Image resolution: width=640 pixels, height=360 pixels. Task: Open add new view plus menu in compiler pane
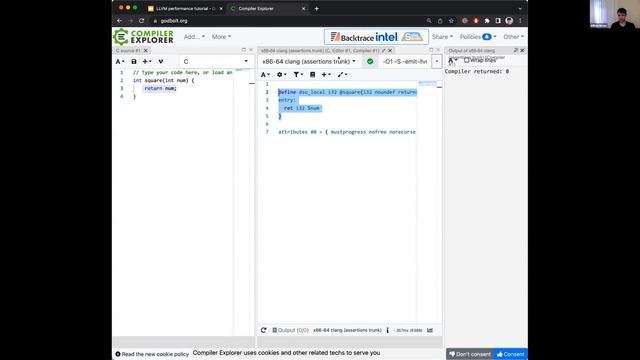point(326,75)
